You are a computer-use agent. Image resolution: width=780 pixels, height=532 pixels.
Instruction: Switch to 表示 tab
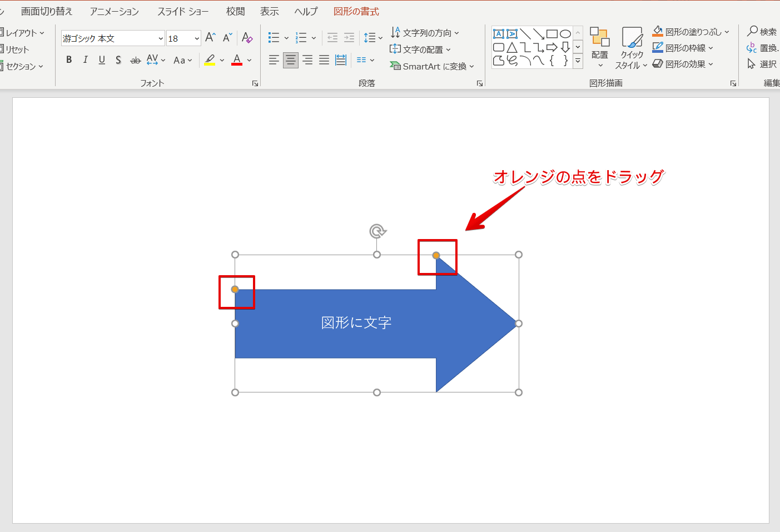pos(270,11)
